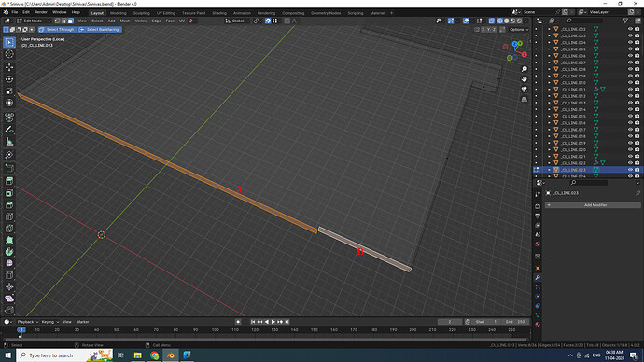The height and width of the screenshot is (362, 644).
Task: Toggle proportional editing button
Action: pyautogui.click(x=287, y=21)
